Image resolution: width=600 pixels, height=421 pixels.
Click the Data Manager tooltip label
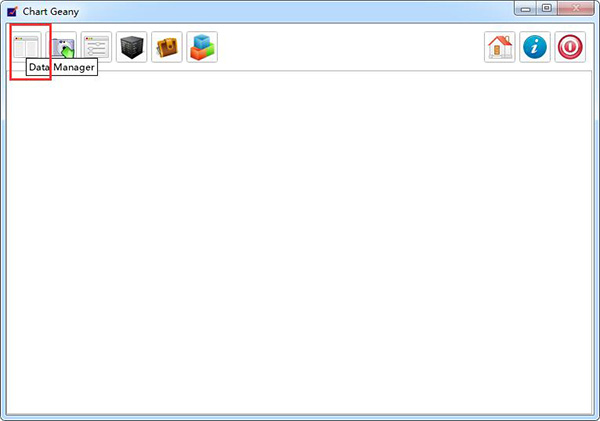coord(62,67)
